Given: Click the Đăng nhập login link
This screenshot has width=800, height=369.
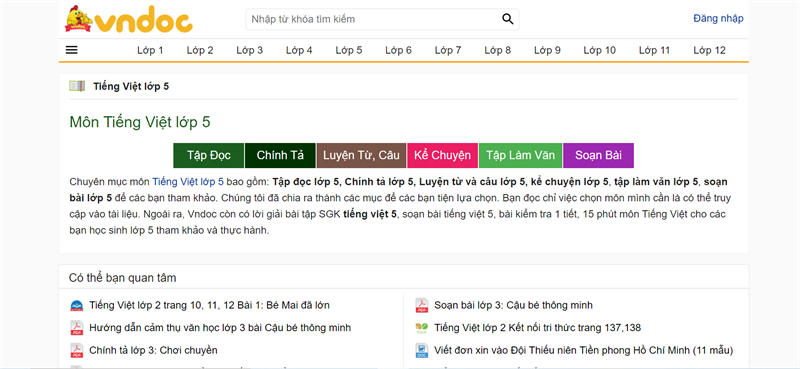Looking at the screenshot, I should (x=718, y=18).
